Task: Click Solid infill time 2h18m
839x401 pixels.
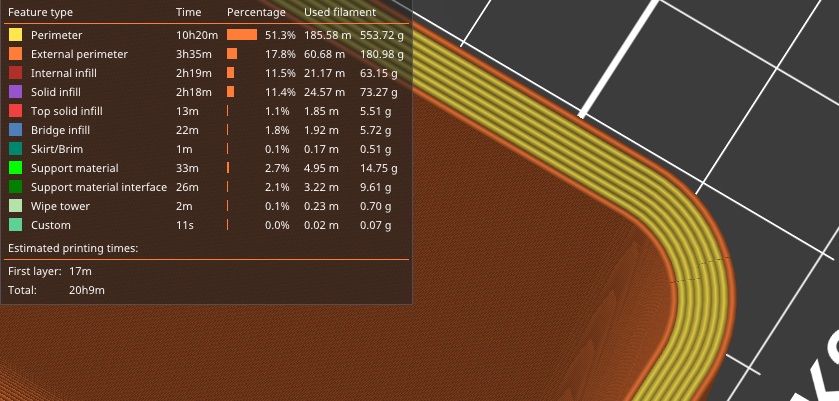Action: [x=194, y=92]
